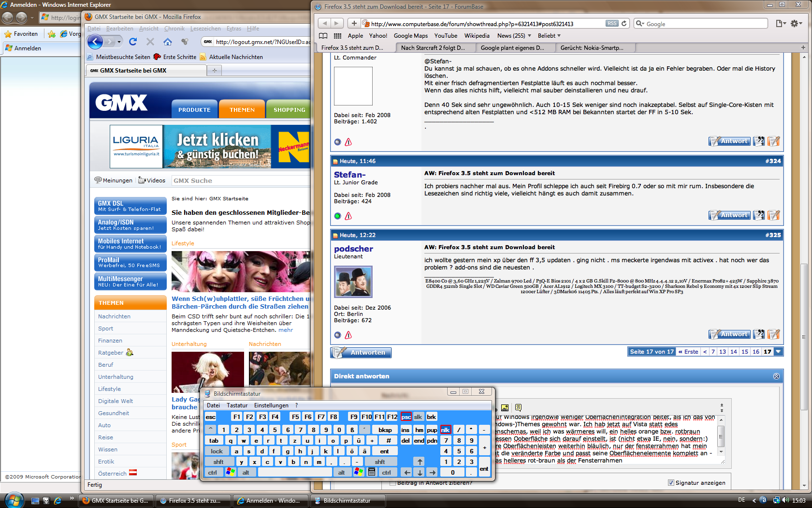Screen dimensions: 812x508
Task: Click the left Windows key on the on-screen keyboard
Action: [230, 472]
